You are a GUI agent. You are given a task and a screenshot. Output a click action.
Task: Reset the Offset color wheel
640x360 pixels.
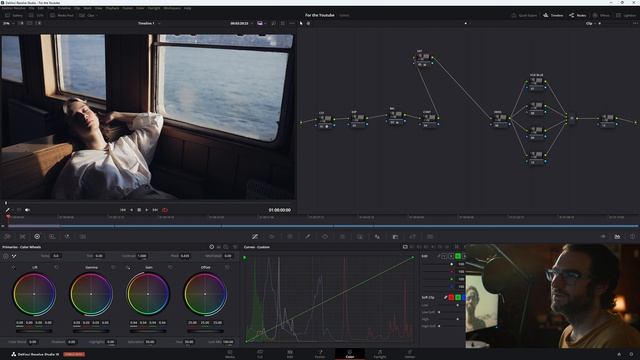coord(227,267)
